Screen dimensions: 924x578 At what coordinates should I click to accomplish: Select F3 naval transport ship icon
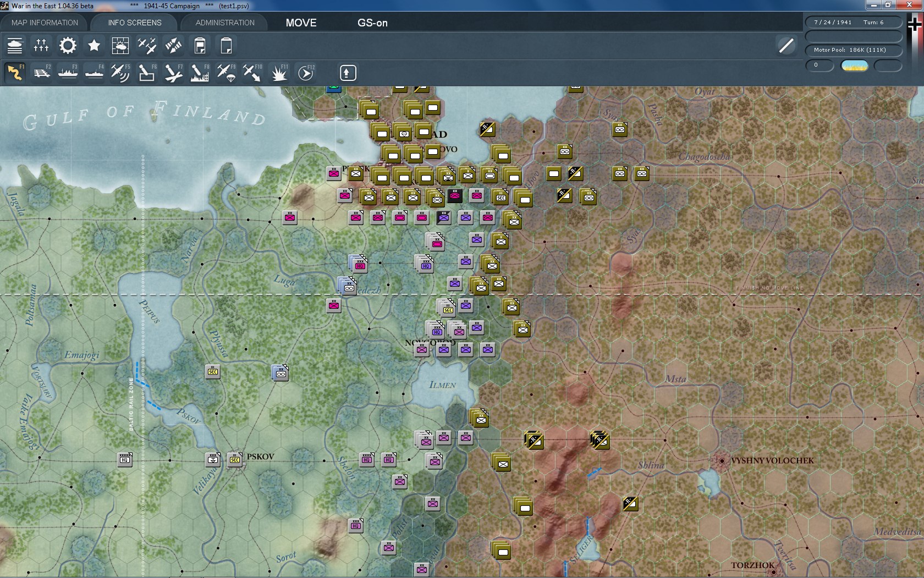(x=68, y=73)
